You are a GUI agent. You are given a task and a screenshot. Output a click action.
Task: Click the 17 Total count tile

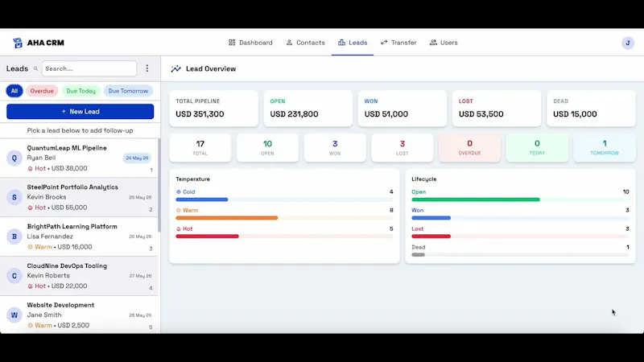point(200,148)
